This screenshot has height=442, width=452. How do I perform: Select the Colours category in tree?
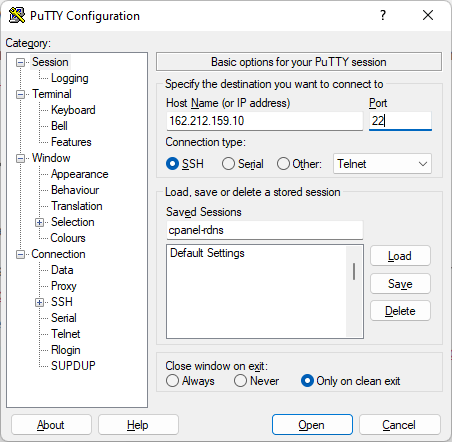point(68,238)
